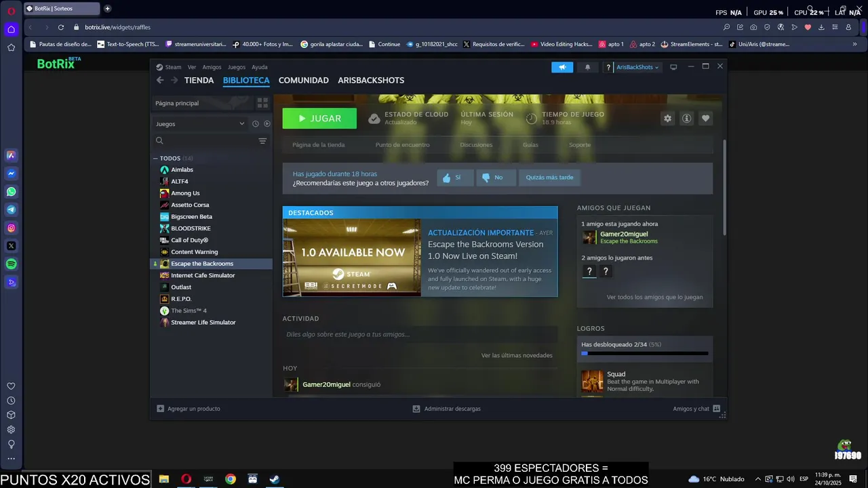Click the library search field

click(206, 141)
